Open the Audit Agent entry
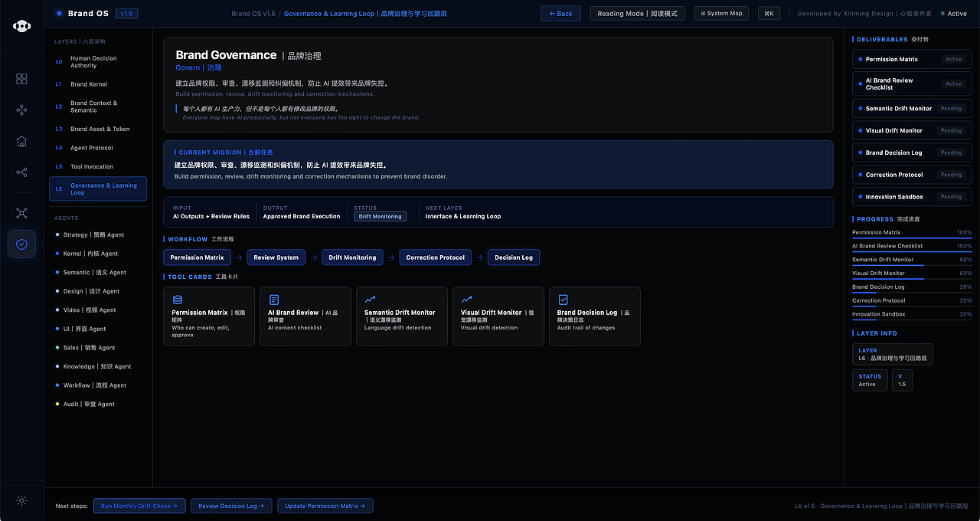Screen dimensions: 980x521 (x=98, y=404)
